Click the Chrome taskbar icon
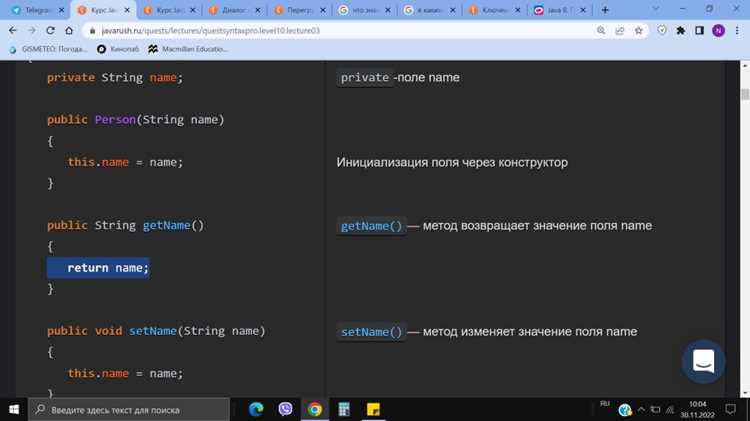This screenshot has height=421, width=750. pos(315,410)
